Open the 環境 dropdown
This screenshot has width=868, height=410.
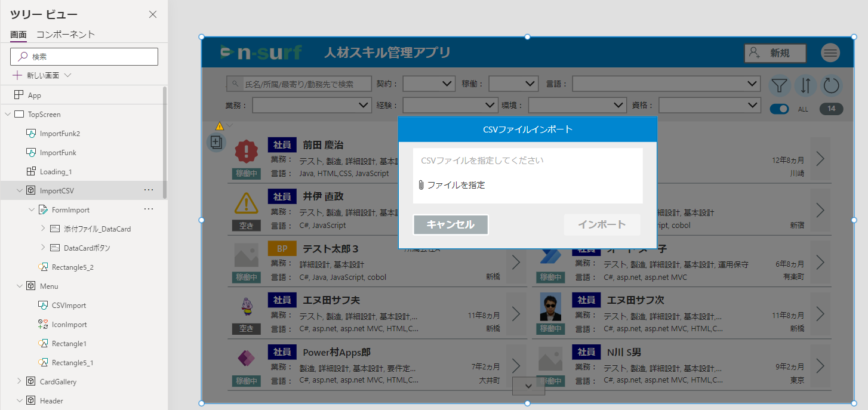pos(577,105)
